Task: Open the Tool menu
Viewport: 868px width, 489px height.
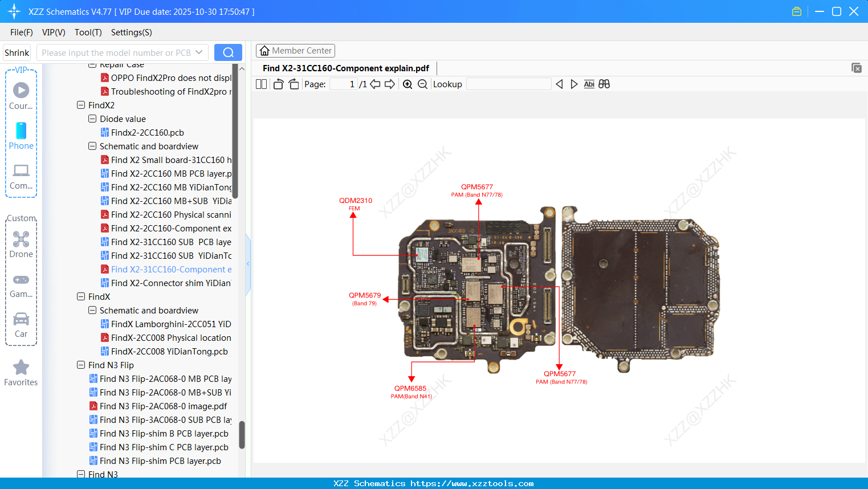Action: [x=88, y=32]
